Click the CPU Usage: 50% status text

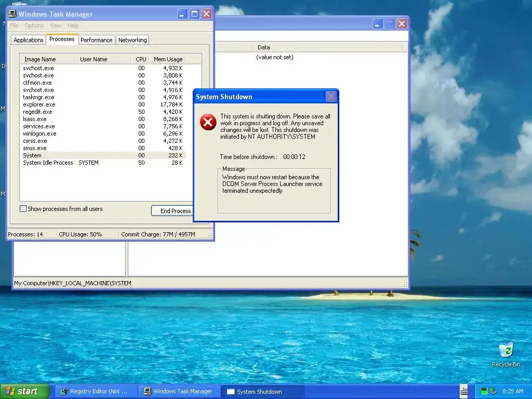tap(81, 234)
